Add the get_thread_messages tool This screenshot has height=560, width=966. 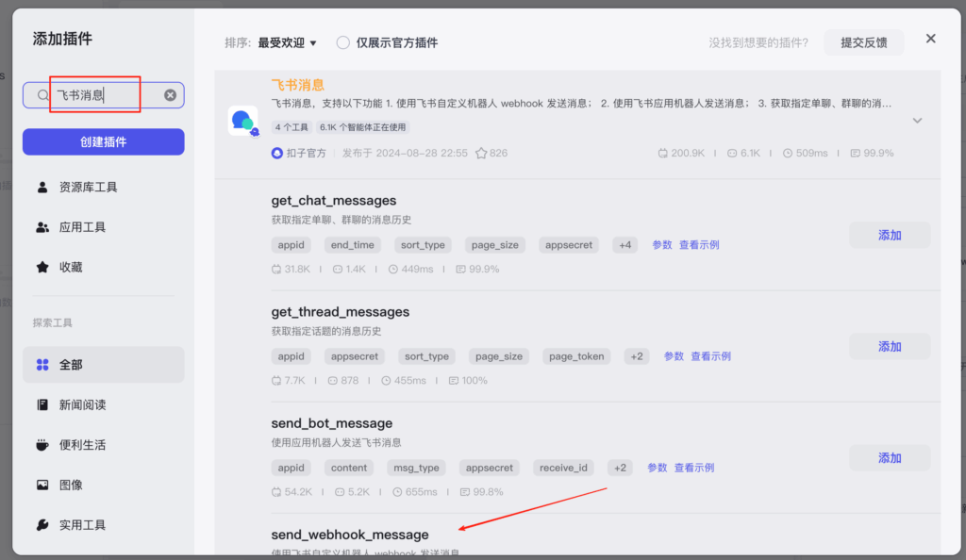pos(890,346)
